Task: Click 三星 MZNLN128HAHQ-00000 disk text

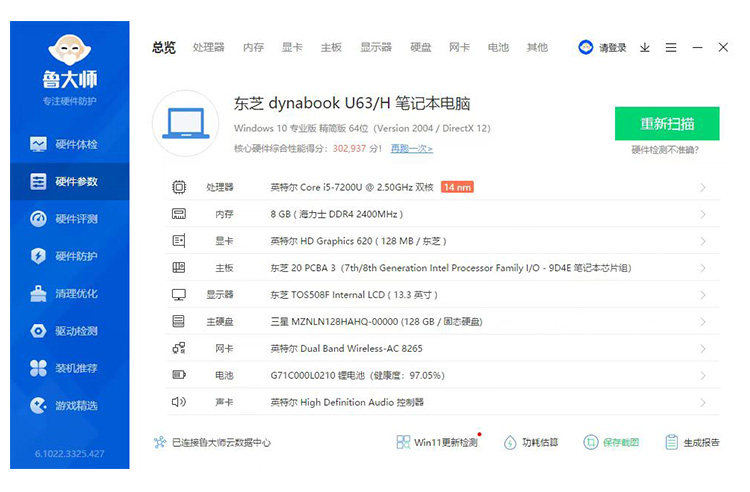Action: (x=376, y=321)
